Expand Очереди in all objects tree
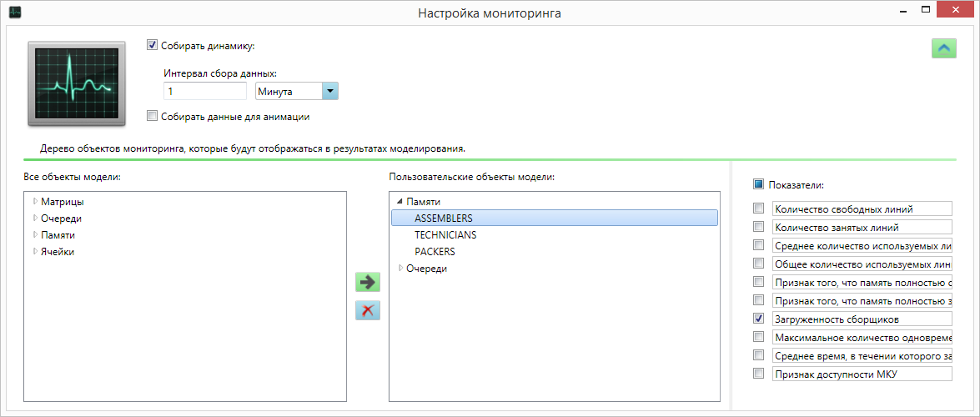This screenshot has width=980, height=417. point(36,219)
